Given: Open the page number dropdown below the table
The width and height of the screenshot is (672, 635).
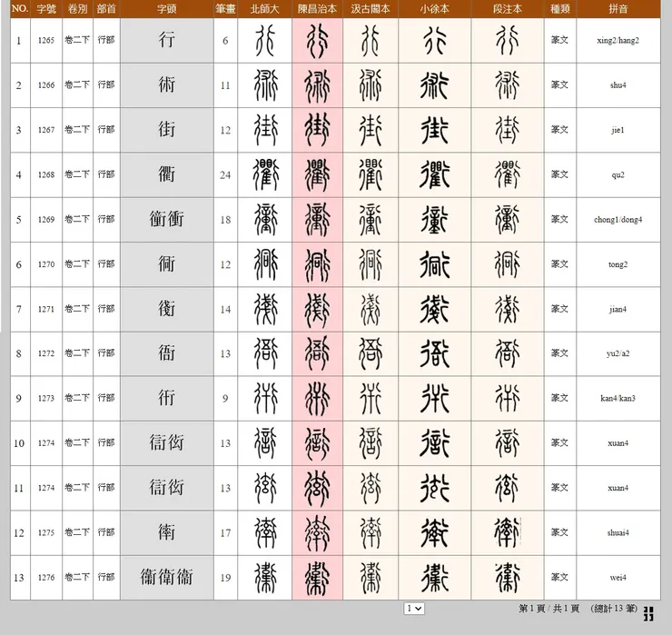Looking at the screenshot, I should tap(414, 609).
